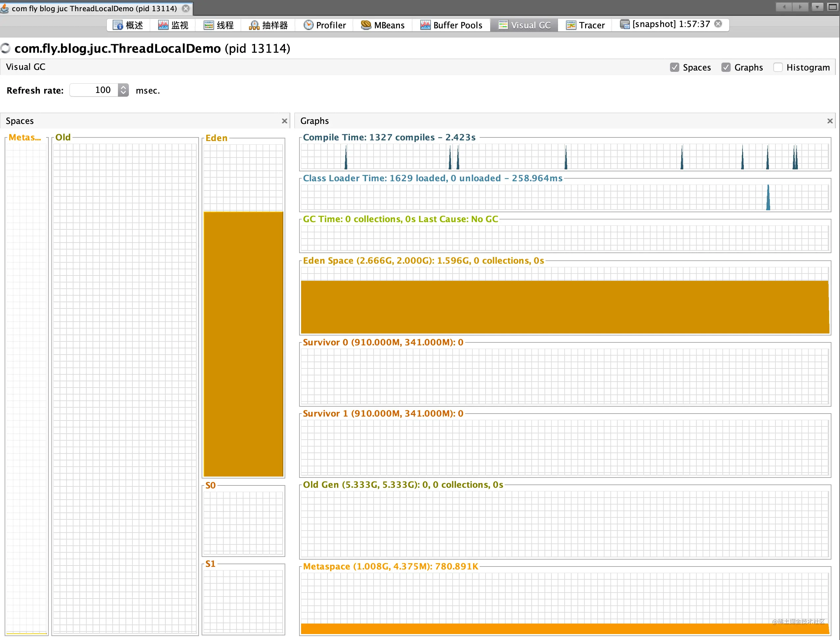Click the Eden Space usage graph
The image size is (840, 640).
pyautogui.click(x=565, y=300)
